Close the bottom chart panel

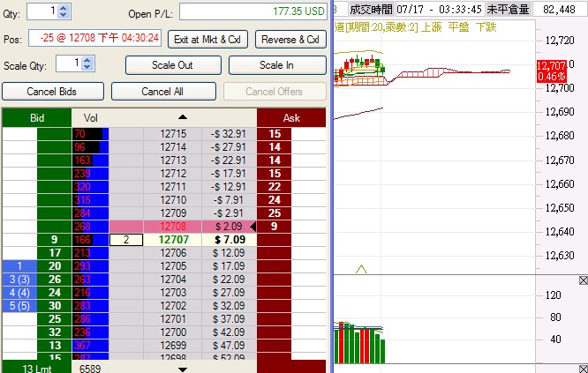coord(583,369)
